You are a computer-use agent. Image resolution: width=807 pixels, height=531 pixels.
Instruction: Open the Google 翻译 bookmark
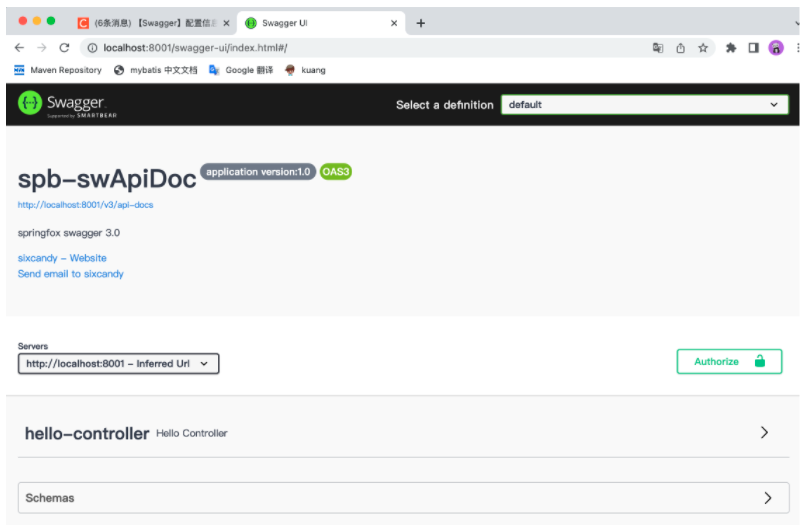click(x=241, y=70)
